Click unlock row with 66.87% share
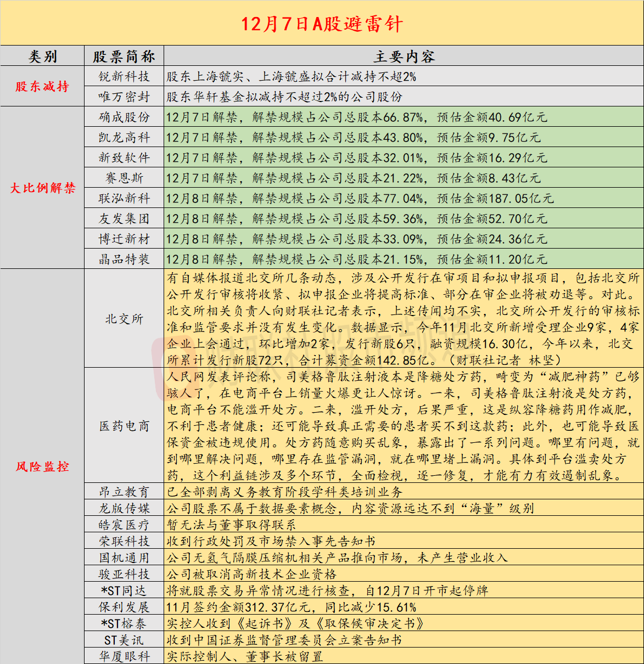 pyautogui.click(x=404, y=117)
